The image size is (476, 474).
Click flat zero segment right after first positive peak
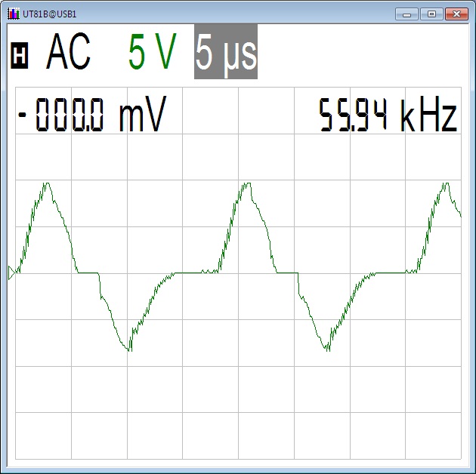(88, 272)
